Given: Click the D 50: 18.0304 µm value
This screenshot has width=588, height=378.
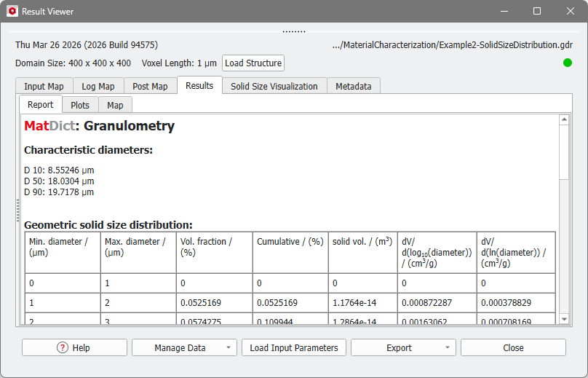Looking at the screenshot, I should (59, 181).
